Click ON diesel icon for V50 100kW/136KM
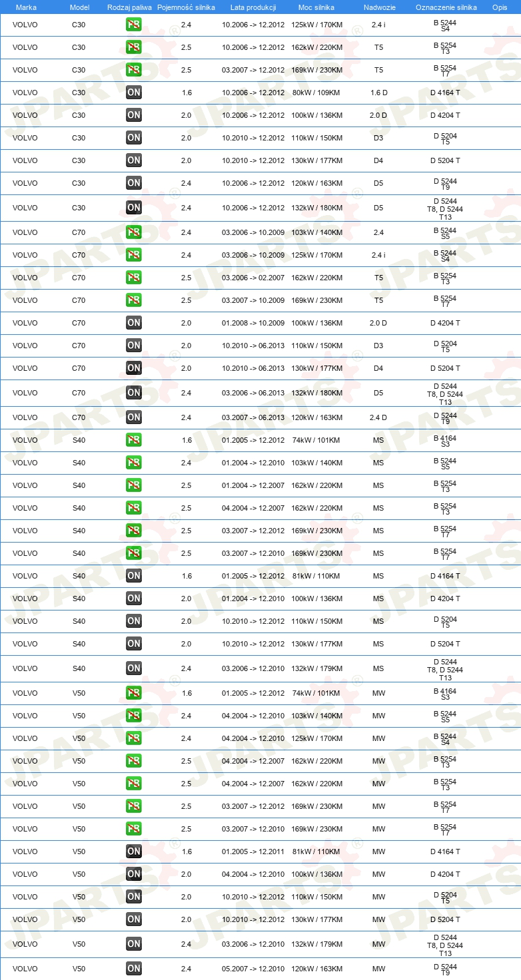The width and height of the screenshot is (521, 980). (x=134, y=874)
